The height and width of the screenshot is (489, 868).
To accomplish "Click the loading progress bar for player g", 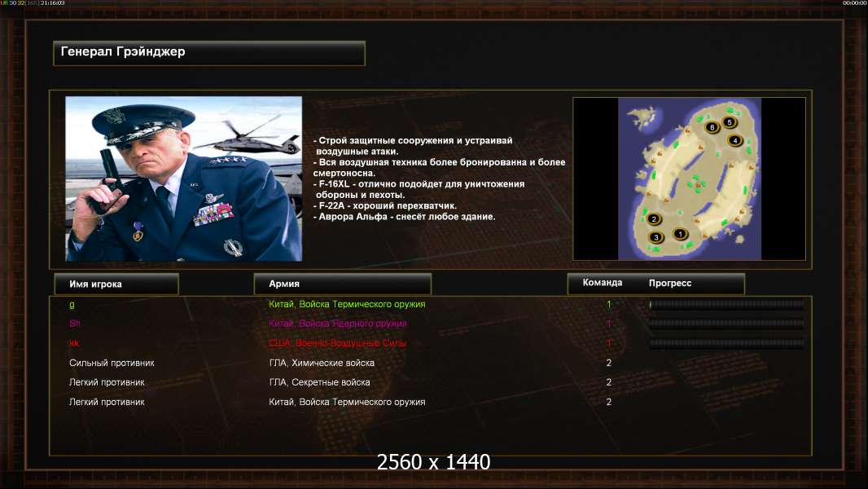I will [x=727, y=304].
